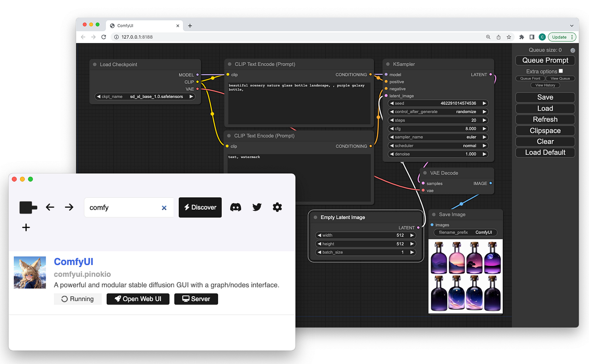This screenshot has height=364, width=589.
Task: Change ckpt_name using the left arrow
Action: click(x=99, y=96)
